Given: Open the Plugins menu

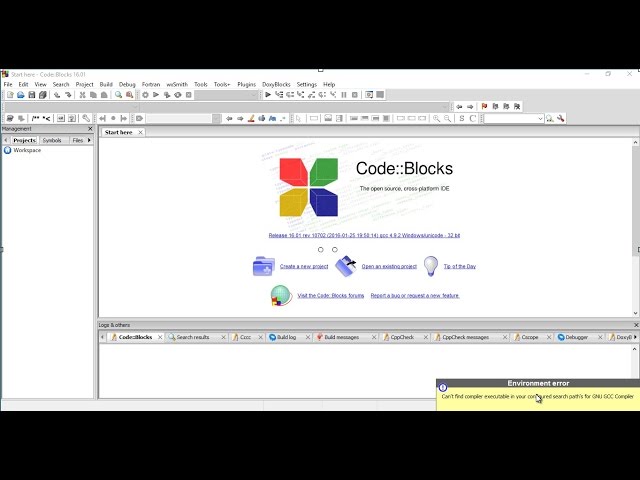Looking at the screenshot, I should 247,84.
